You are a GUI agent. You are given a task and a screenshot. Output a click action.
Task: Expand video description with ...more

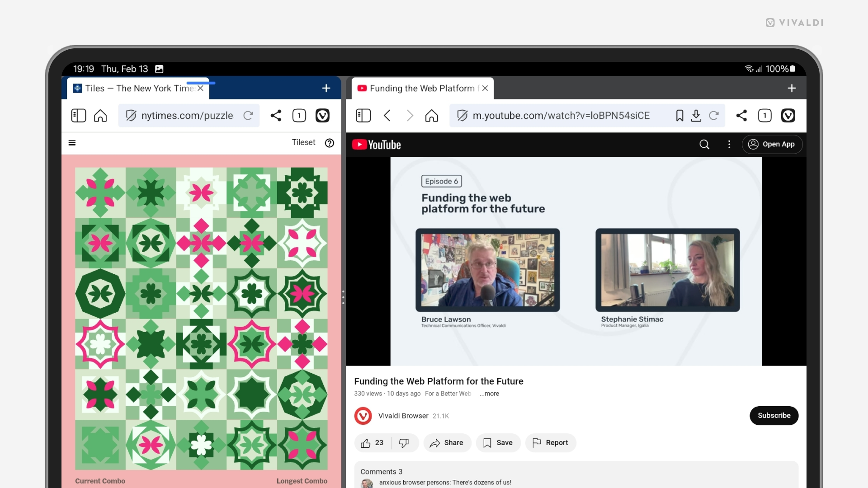pyautogui.click(x=489, y=394)
